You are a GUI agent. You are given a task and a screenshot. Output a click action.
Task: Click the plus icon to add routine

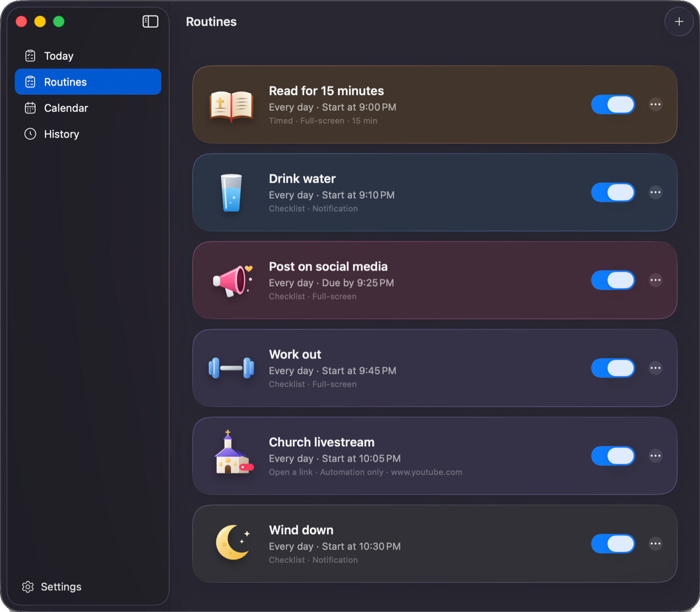coord(679,22)
